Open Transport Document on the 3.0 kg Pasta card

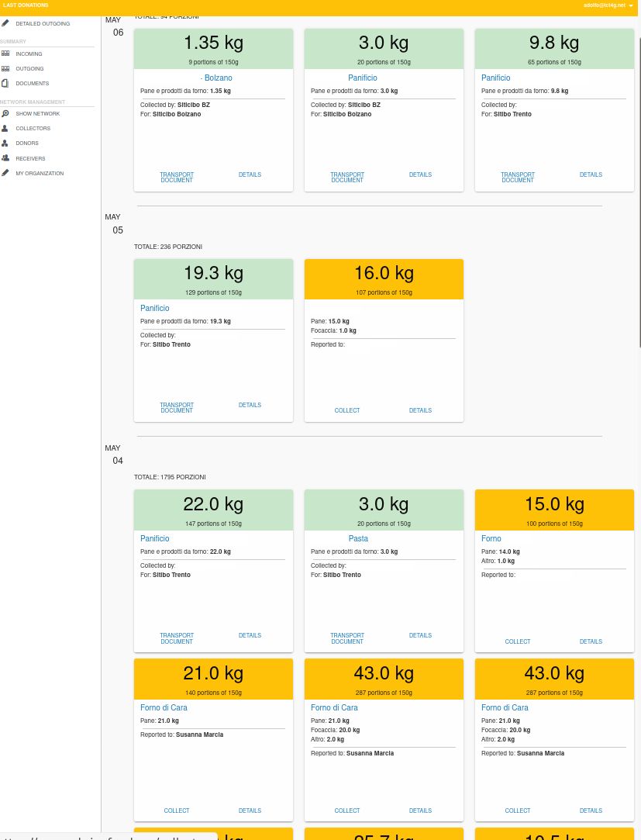pyautogui.click(x=347, y=638)
